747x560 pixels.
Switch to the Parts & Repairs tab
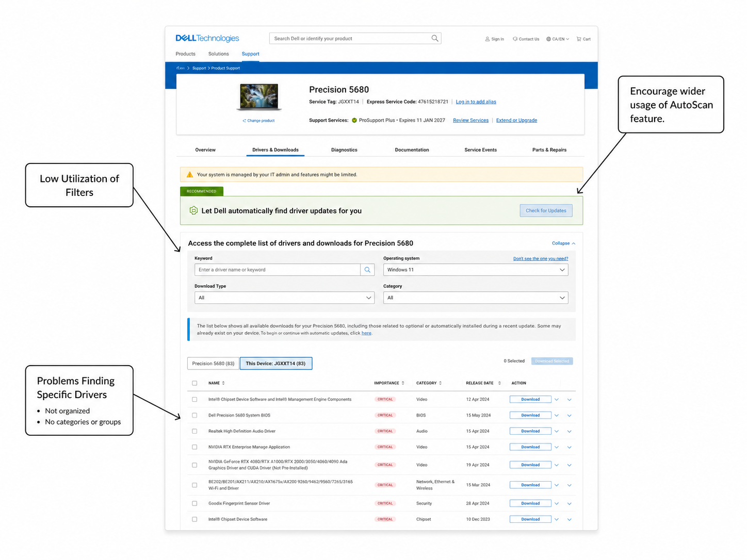coord(549,150)
